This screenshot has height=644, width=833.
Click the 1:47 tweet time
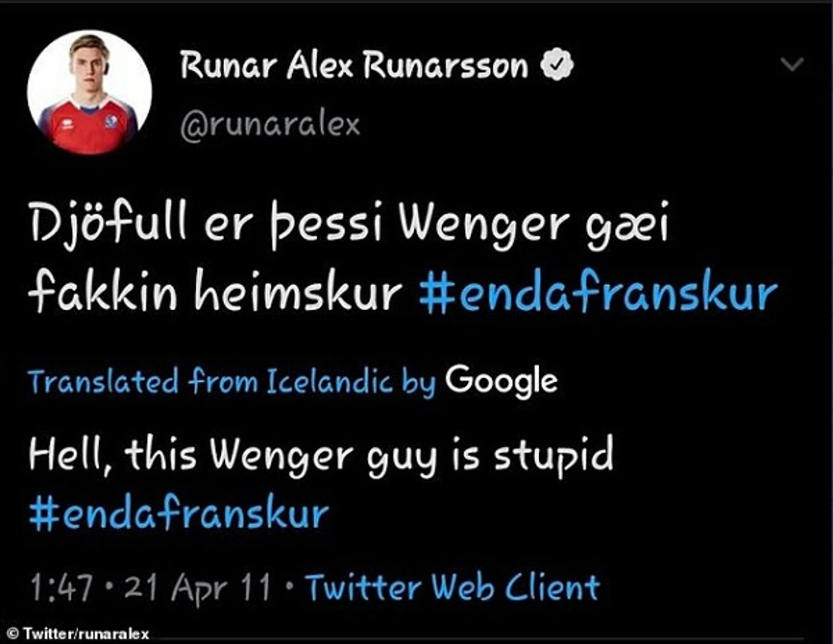coord(61,587)
